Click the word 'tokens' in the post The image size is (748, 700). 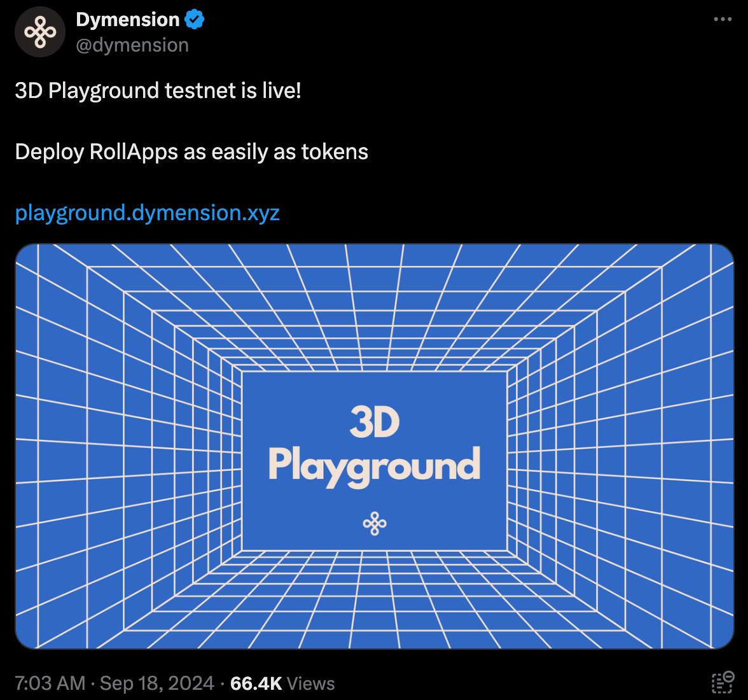pos(335,151)
